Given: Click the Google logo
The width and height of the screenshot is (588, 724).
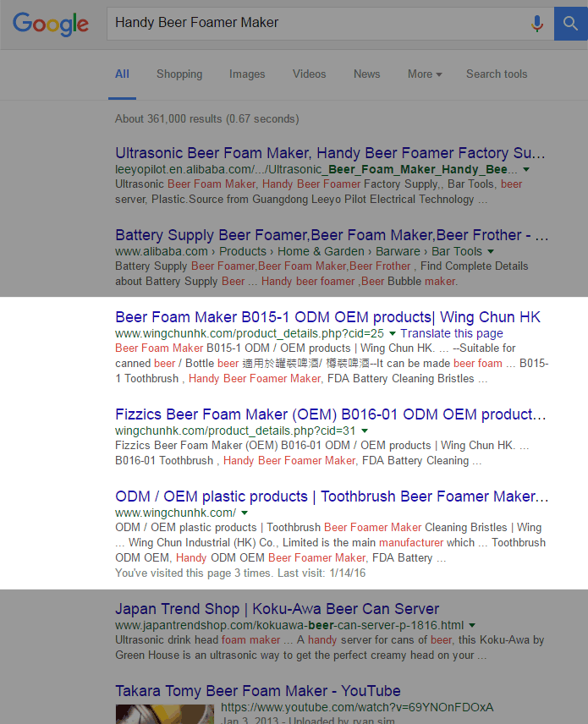Looking at the screenshot, I should (x=51, y=24).
